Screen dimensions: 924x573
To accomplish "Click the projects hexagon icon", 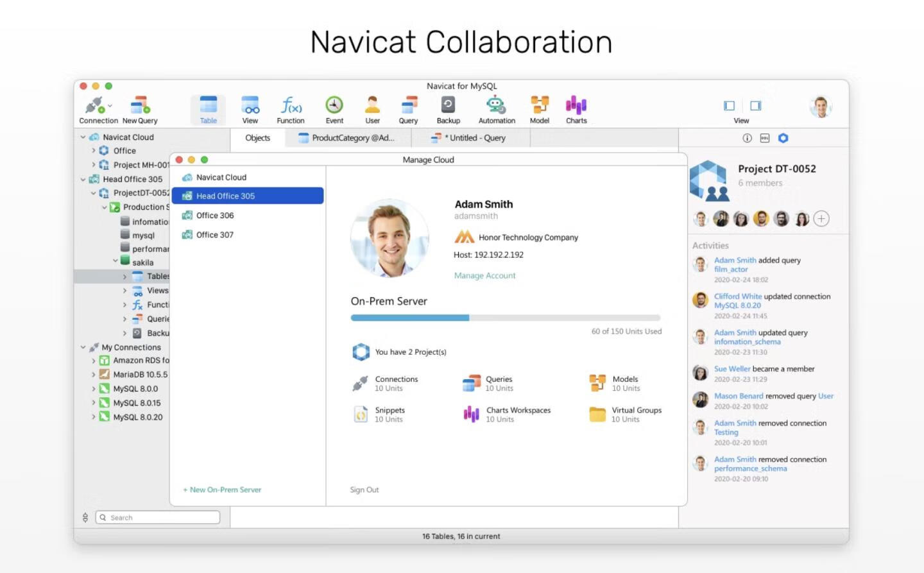I will 361,352.
